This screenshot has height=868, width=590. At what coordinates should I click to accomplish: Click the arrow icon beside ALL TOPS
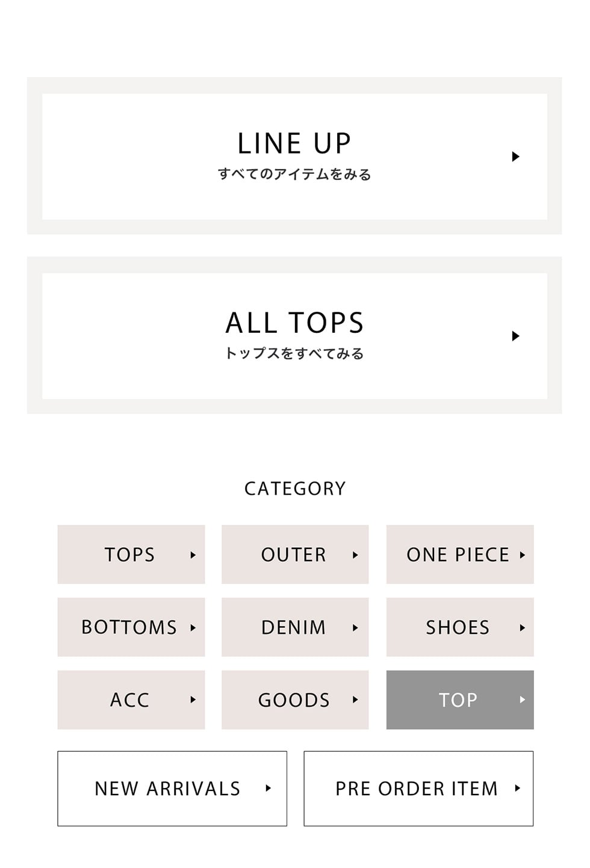515,336
